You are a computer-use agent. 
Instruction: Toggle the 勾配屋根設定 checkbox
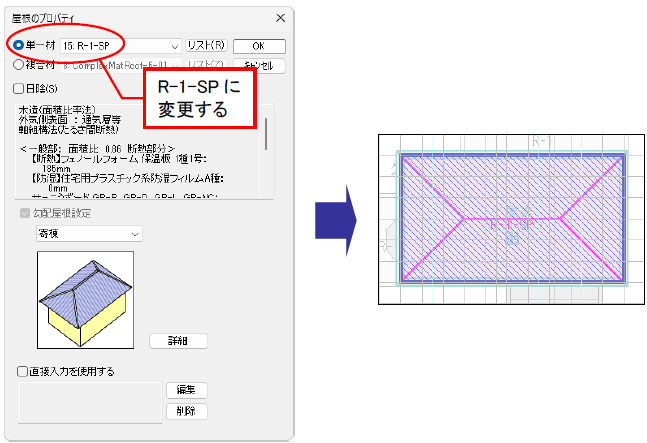(23, 213)
